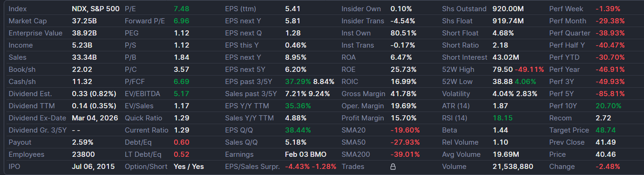644x175 pixels.
Task: Click the Payout value 2.59%
Action: (x=82, y=142)
